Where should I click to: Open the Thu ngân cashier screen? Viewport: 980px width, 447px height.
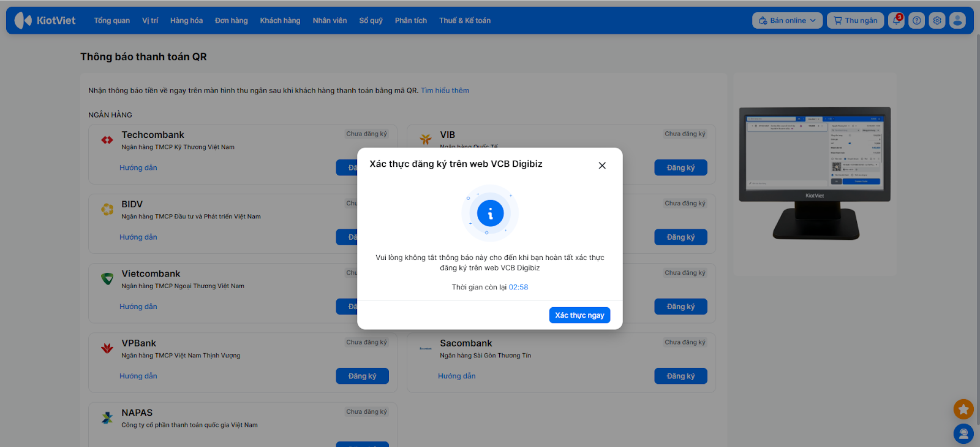point(855,20)
